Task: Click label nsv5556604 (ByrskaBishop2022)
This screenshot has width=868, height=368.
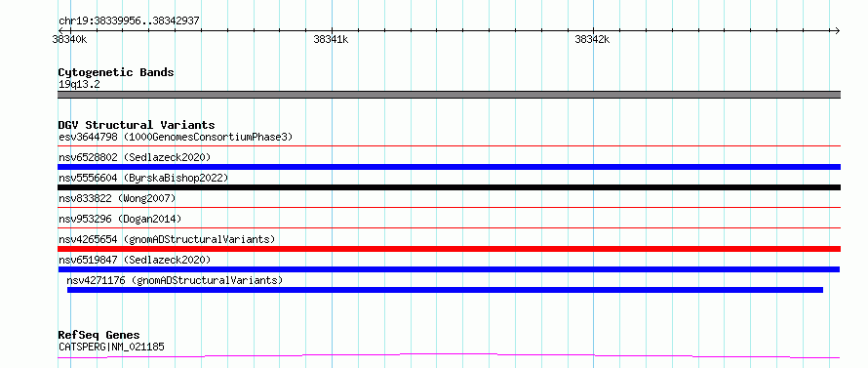Action: (143, 178)
